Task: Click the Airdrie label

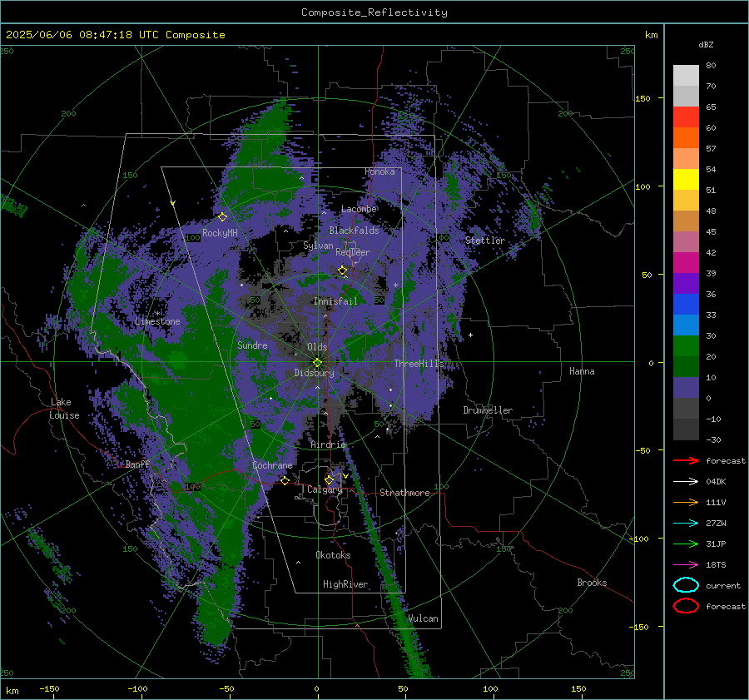Action: click(328, 444)
